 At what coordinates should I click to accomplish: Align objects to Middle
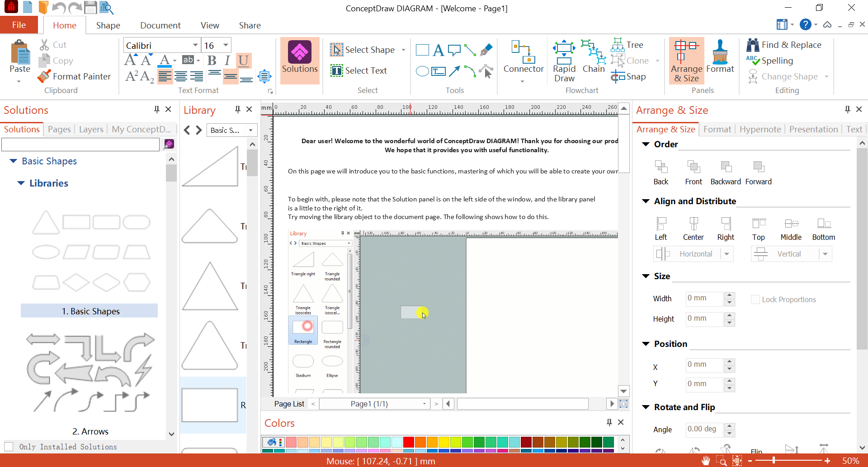791,229
